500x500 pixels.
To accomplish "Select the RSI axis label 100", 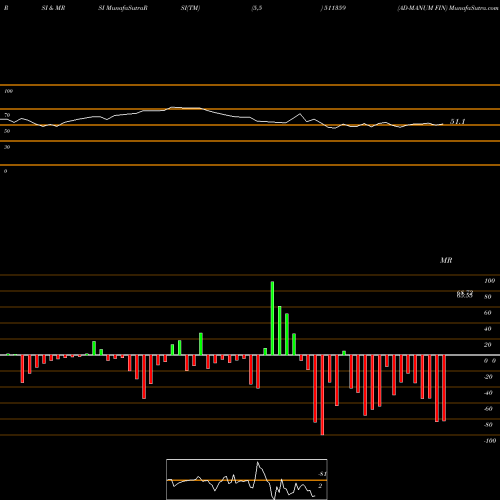I will pos(9,91).
